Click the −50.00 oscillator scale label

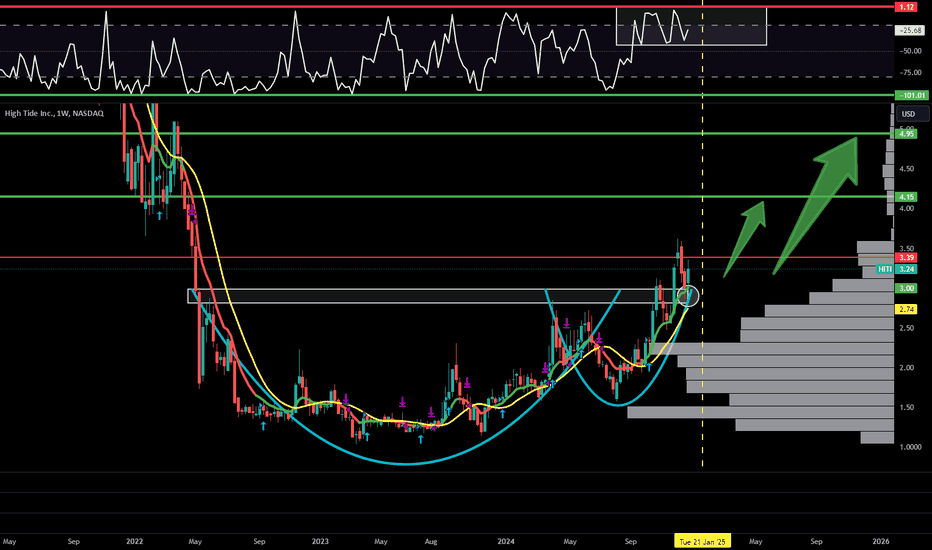pyautogui.click(x=910, y=51)
